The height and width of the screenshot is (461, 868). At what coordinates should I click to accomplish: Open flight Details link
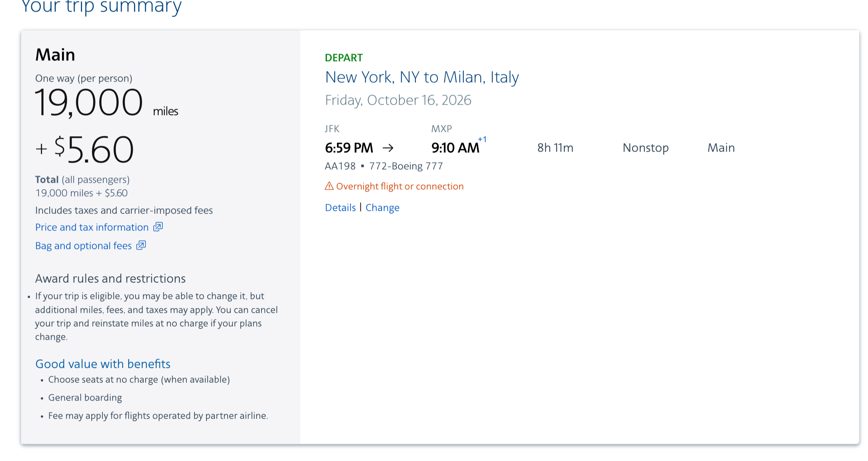pyautogui.click(x=340, y=207)
